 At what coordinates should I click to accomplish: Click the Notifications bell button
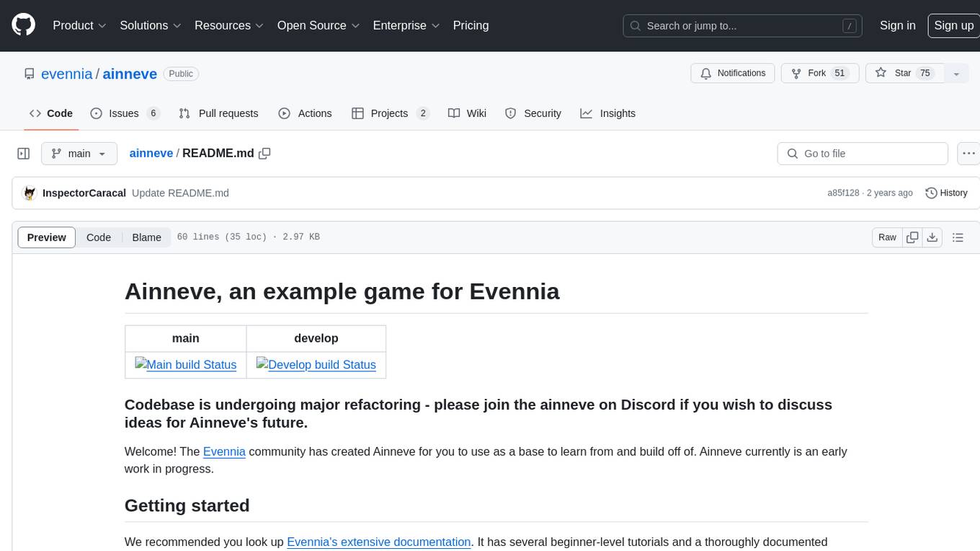pyautogui.click(x=733, y=74)
